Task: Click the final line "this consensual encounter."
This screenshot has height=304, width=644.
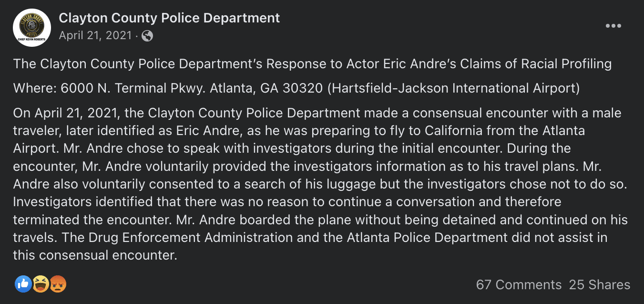Action: tap(95, 255)
